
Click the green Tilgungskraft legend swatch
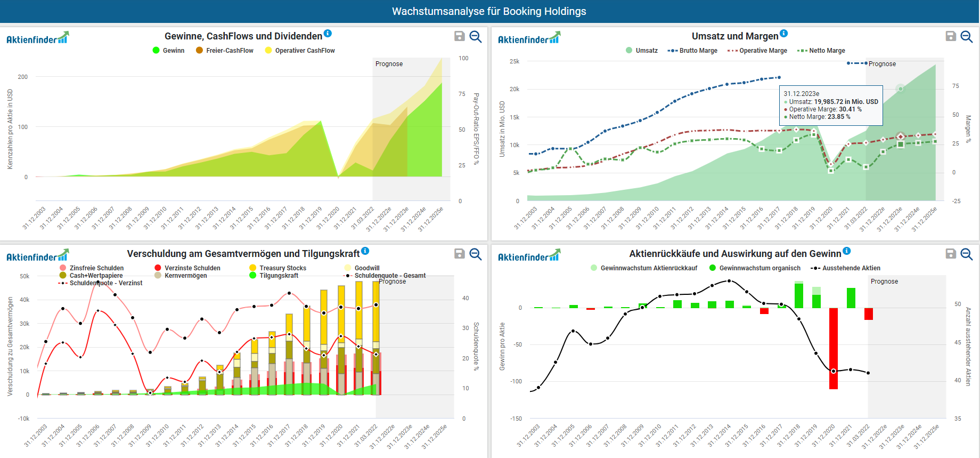click(253, 276)
